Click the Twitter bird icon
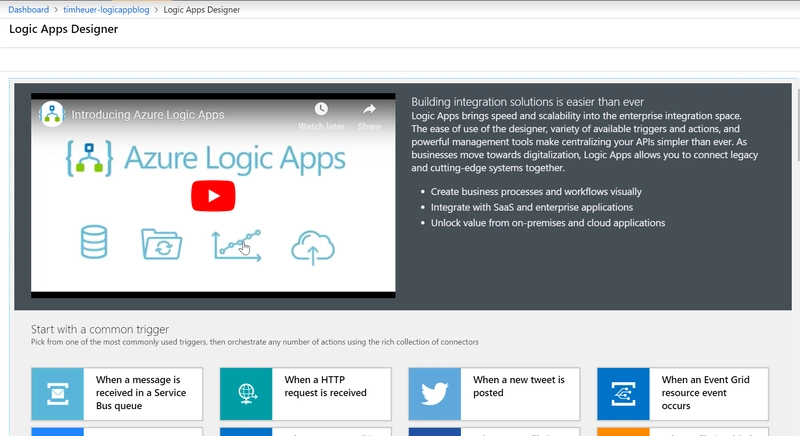This screenshot has height=436, width=800. (x=435, y=393)
